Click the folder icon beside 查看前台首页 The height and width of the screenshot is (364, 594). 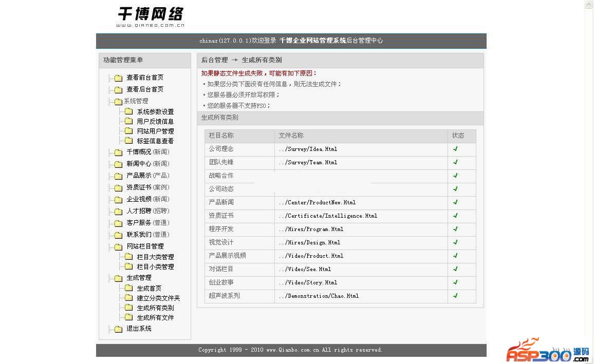click(119, 78)
